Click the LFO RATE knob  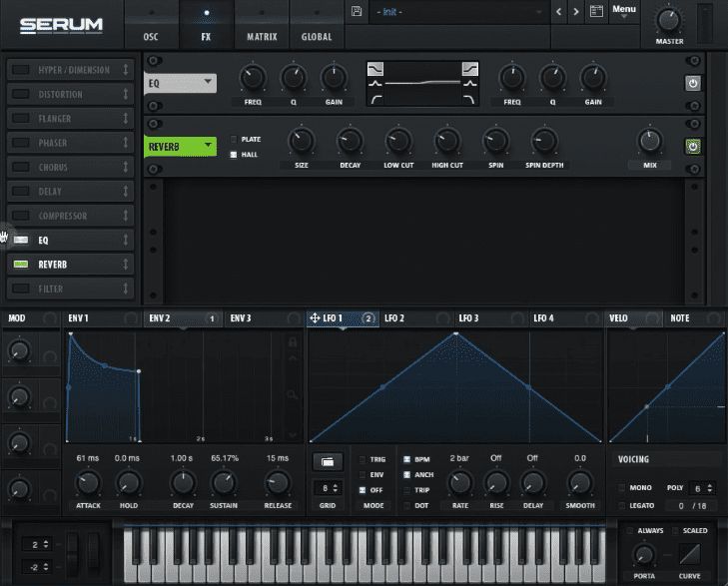tap(460, 482)
